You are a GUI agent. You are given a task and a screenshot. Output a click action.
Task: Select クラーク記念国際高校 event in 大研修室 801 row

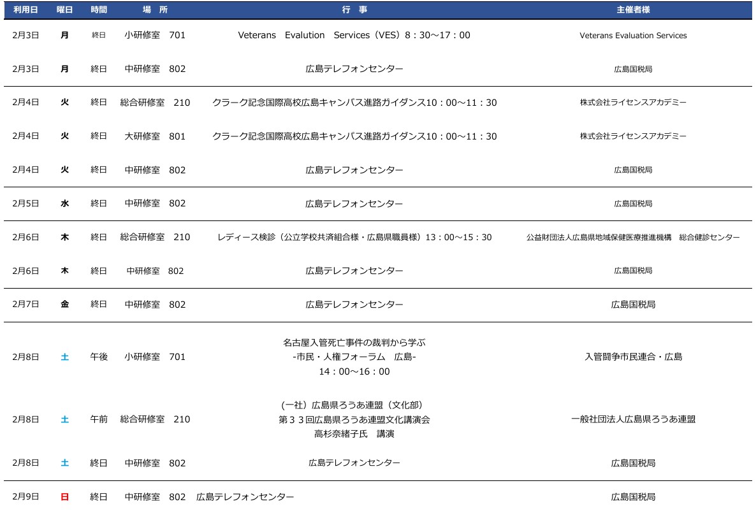(354, 136)
